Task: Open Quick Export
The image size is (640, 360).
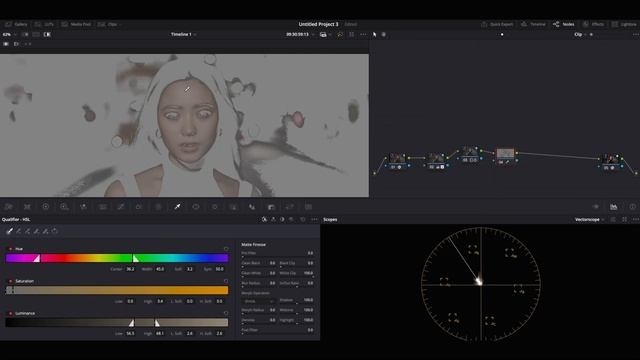Action: 497,24
